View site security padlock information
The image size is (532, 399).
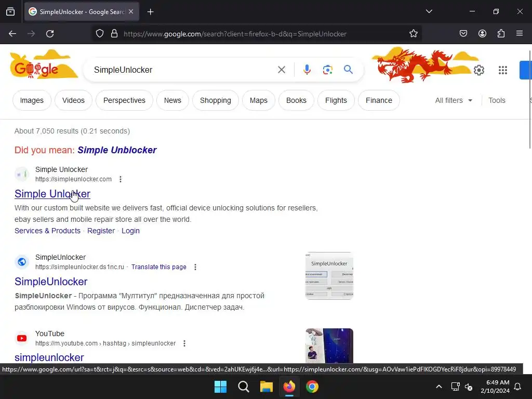[114, 34]
